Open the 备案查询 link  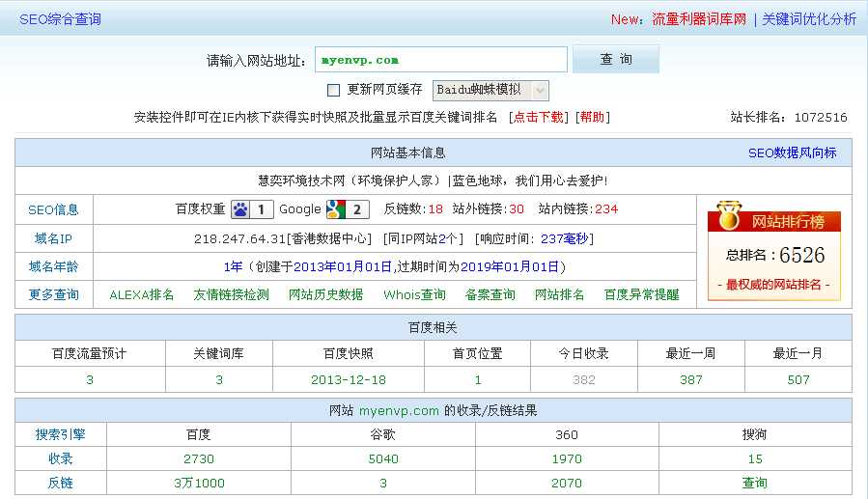coord(490,295)
